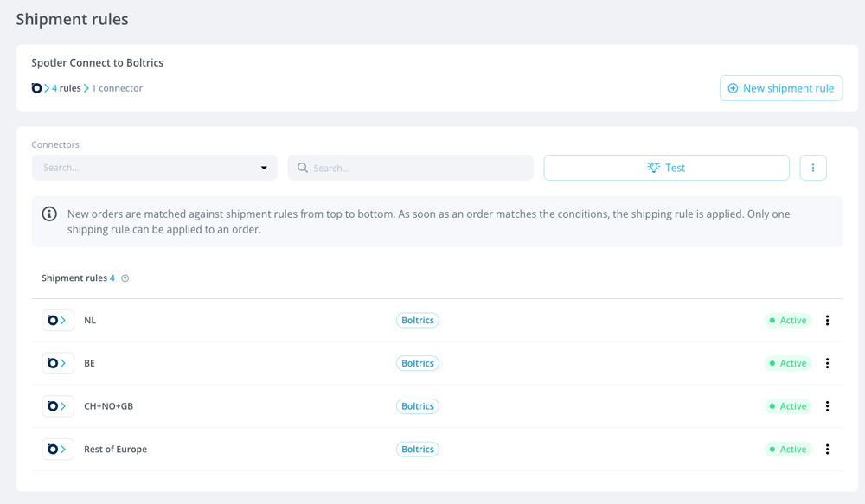
Task: Click the Boltrics tag in Rest of Europe row
Action: 418,450
